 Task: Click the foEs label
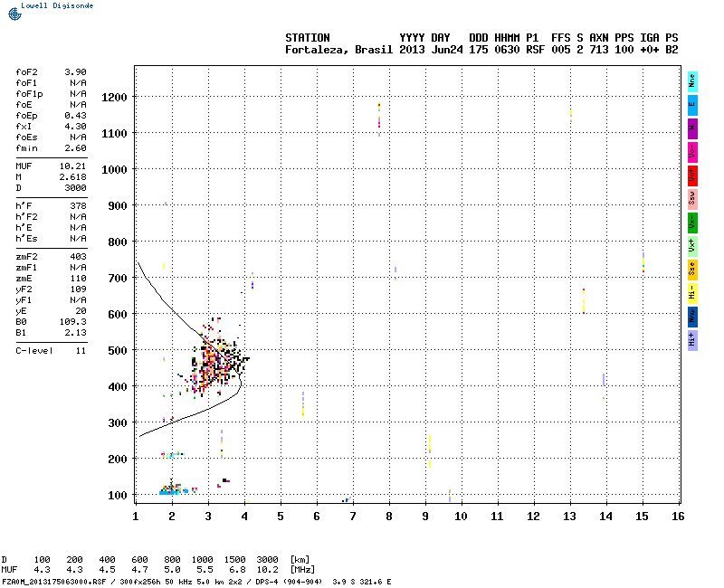point(26,138)
